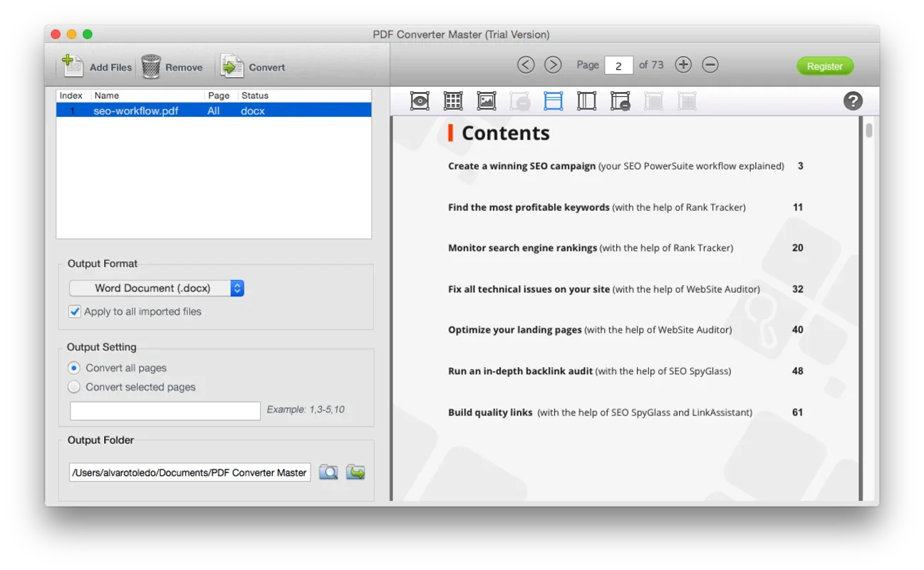Select the table grid area tool

pyautogui.click(x=453, y=101)
